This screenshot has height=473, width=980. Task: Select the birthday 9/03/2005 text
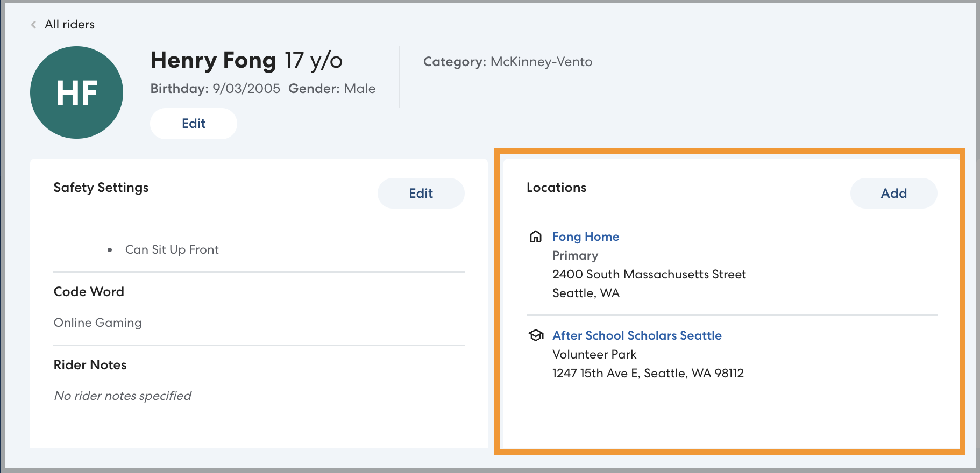click(x=246, y=89)
